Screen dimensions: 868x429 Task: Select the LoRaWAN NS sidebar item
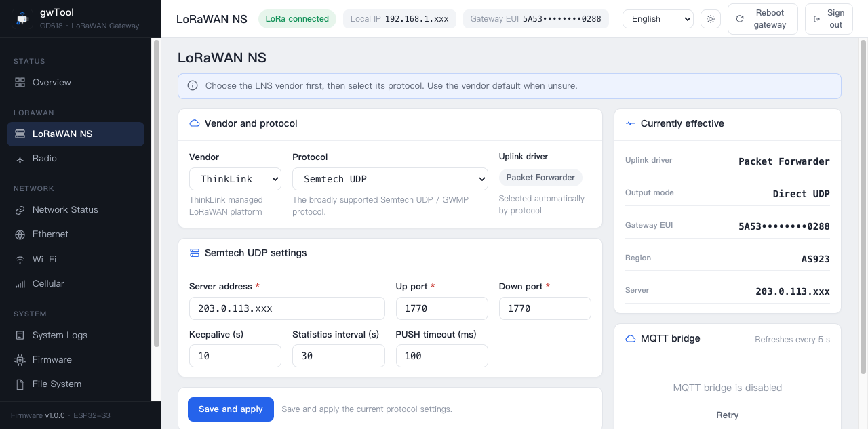(x=75, y=134)
